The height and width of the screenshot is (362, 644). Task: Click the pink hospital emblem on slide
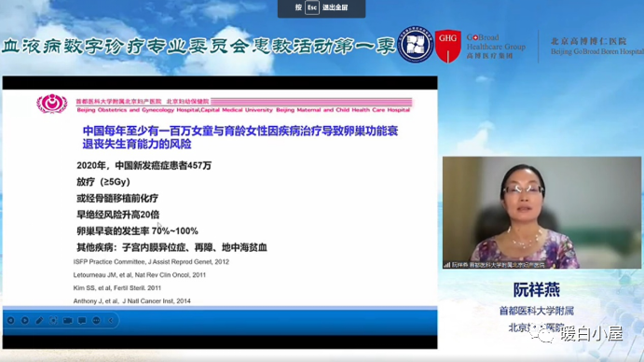click(52, 104)
